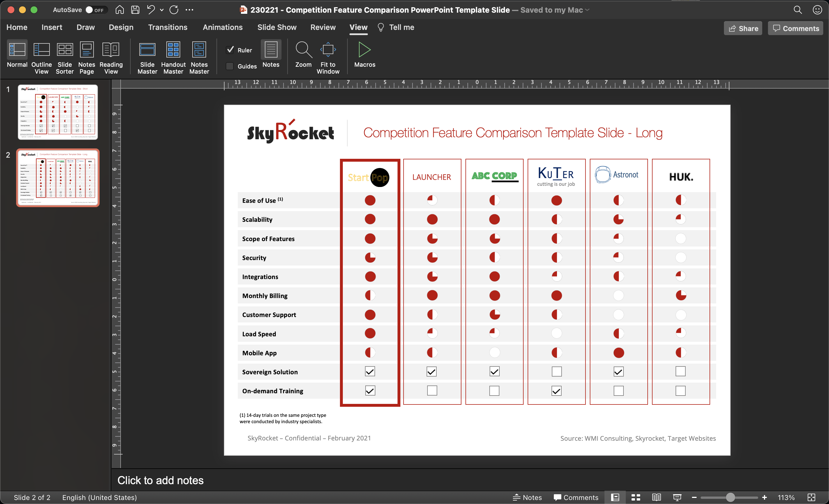
Task: Open Slide Master view
Action: coord(147,57)
